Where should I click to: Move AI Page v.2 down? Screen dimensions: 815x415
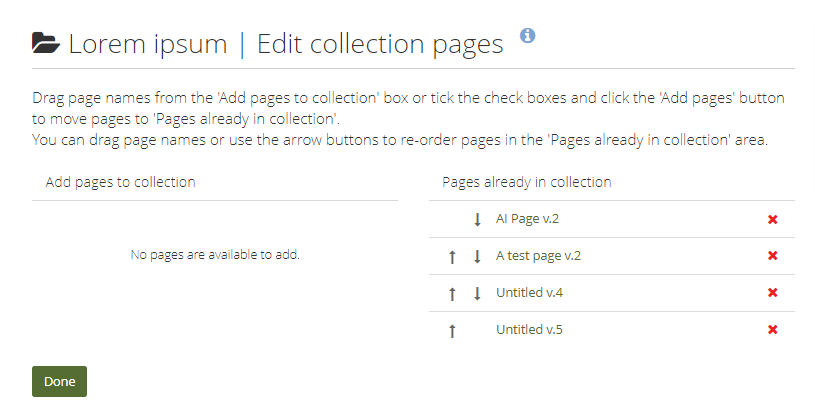coord(477,219)
